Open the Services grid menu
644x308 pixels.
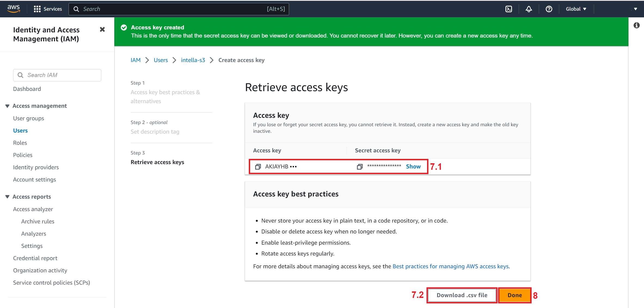click(x=48, y=9)
